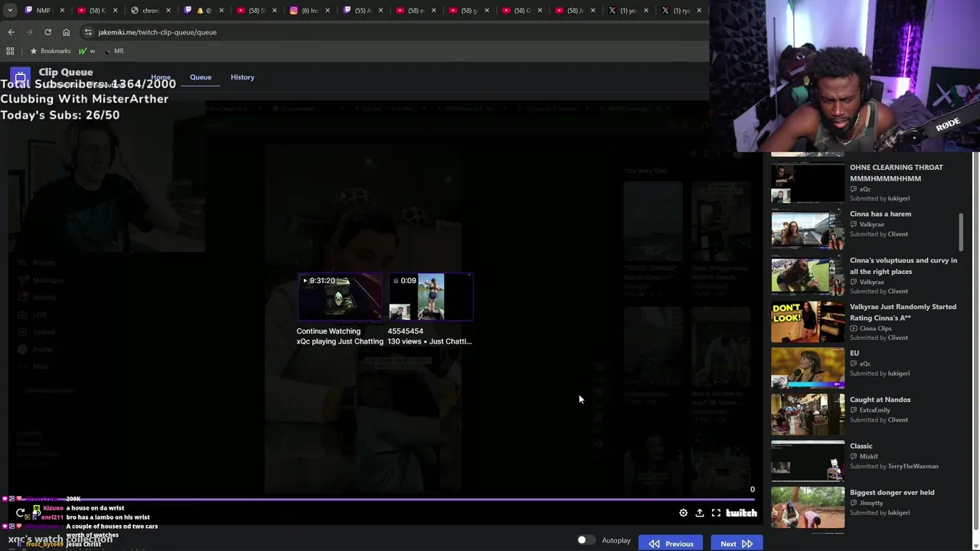Enter fullscreen in the clip player
This screenshot has height=551, width=980.
pyautogui.click(x=716, y=513)
